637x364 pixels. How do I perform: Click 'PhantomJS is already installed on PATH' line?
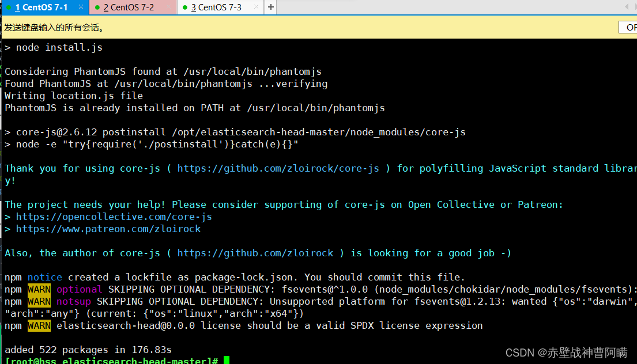click(195, 108)
